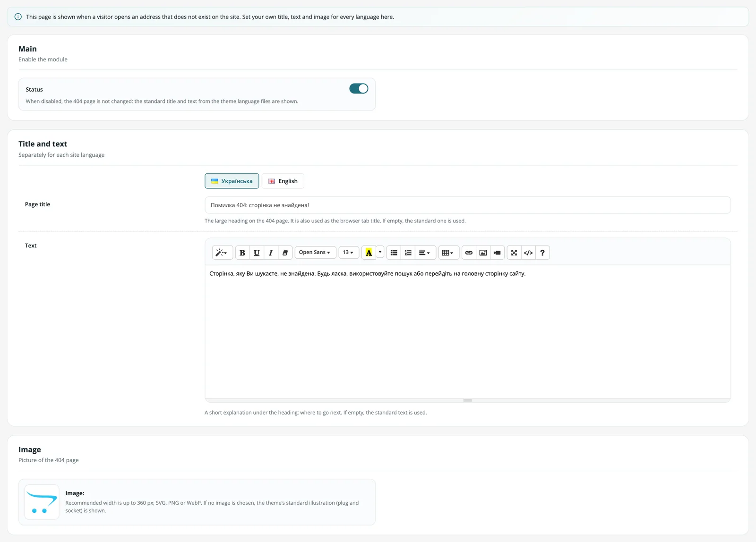Screen dimensions: 756x542
Task: Click the info icon in top notice
Action: [18, 17]
